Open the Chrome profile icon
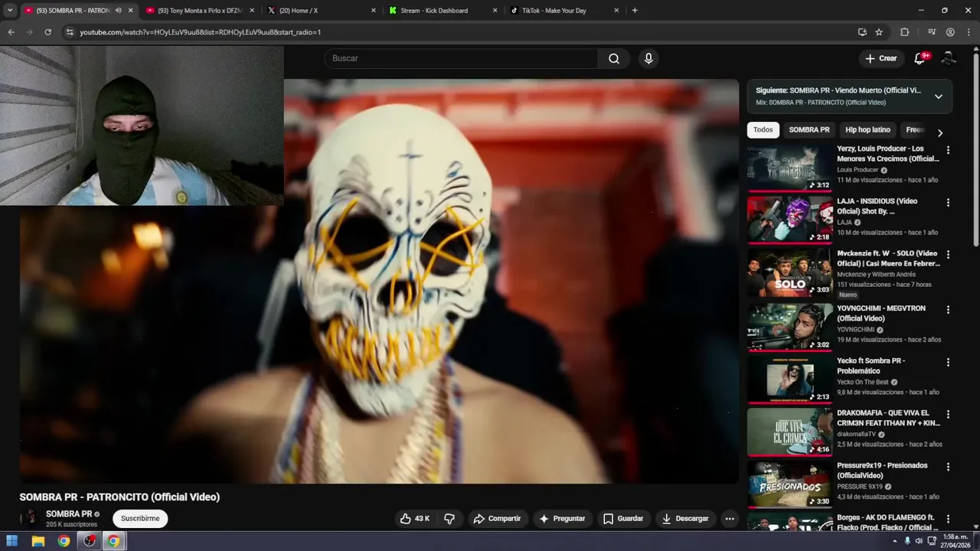 [950, 32]
